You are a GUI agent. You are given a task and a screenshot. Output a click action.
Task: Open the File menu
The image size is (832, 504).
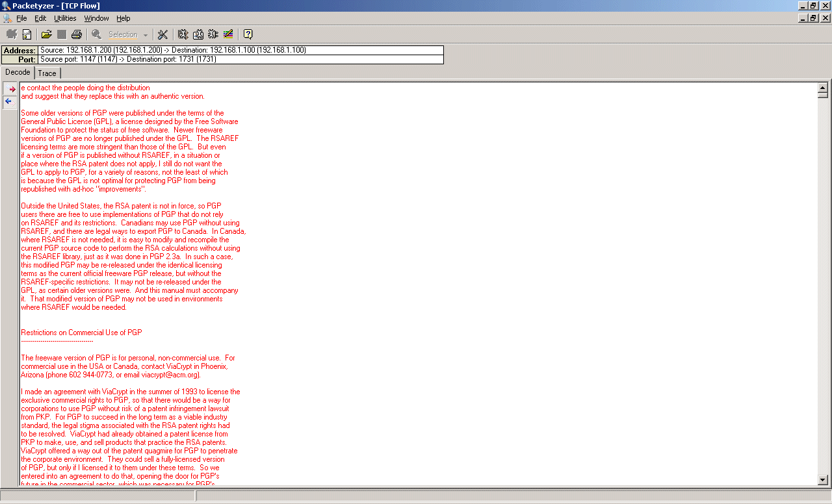[x=21, y=18]
